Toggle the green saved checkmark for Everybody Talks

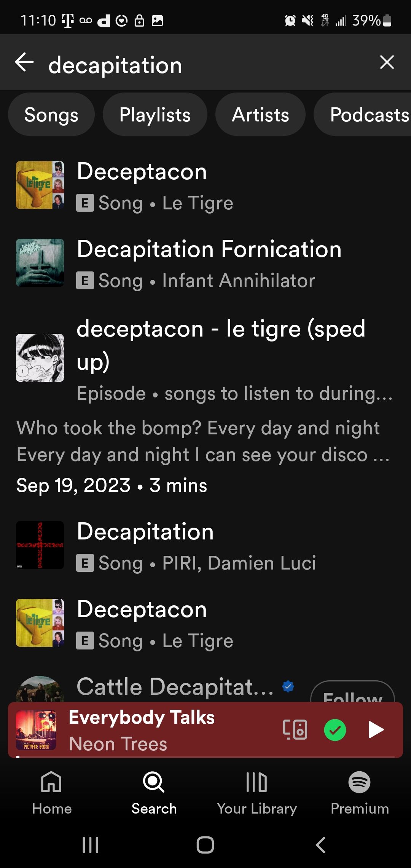coord(335,730)
